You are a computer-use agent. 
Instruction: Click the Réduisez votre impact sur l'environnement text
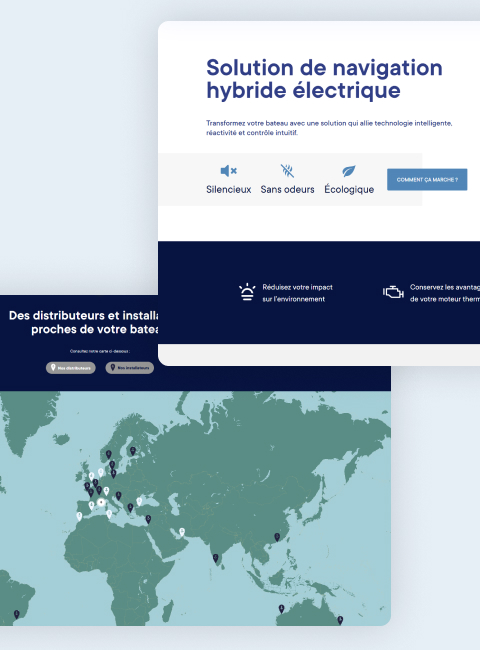click(298, 293)
